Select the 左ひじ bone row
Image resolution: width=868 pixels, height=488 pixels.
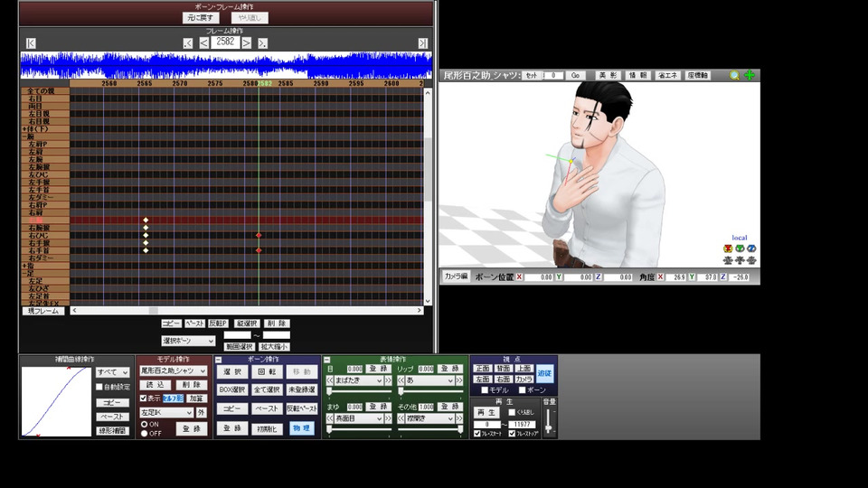[45, 174]
